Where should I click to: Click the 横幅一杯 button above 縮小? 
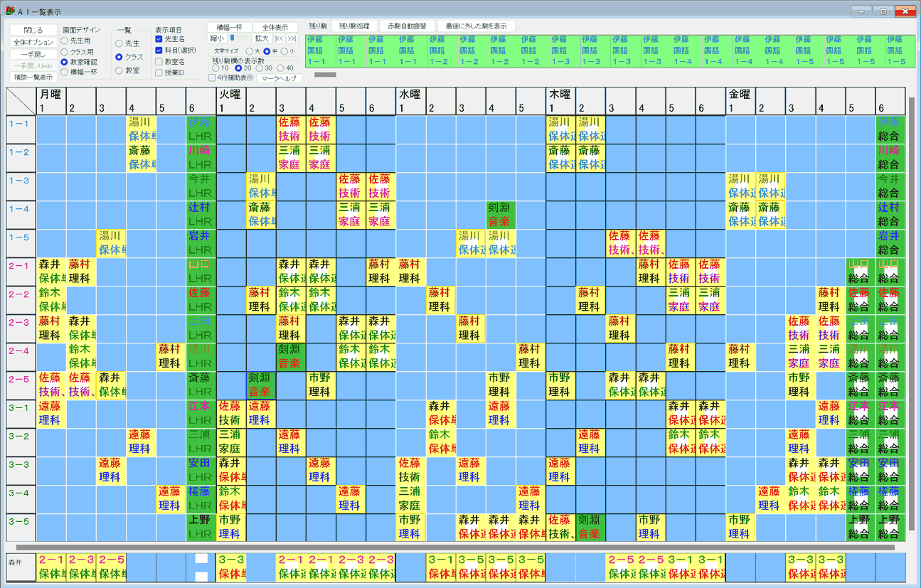(x=229, y=27)
